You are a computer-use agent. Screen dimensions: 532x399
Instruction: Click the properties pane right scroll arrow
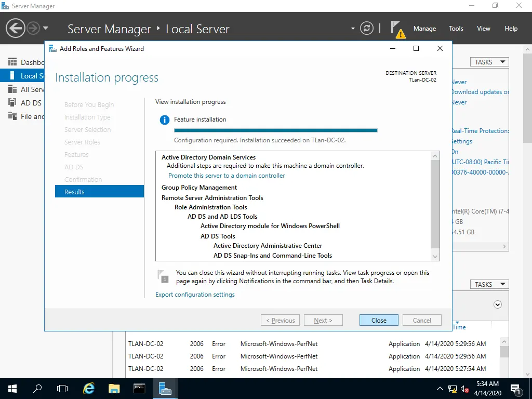pyautogui.click(x=504, y=246)
